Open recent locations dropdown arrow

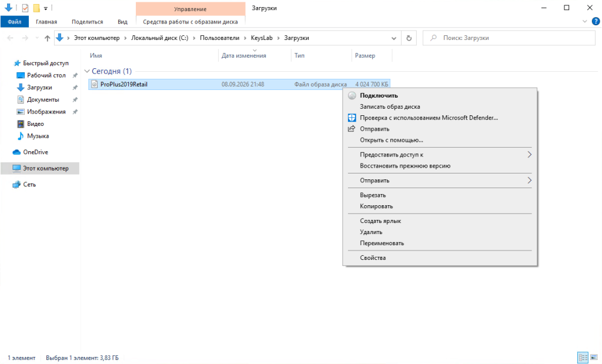[x=37, y=38]
